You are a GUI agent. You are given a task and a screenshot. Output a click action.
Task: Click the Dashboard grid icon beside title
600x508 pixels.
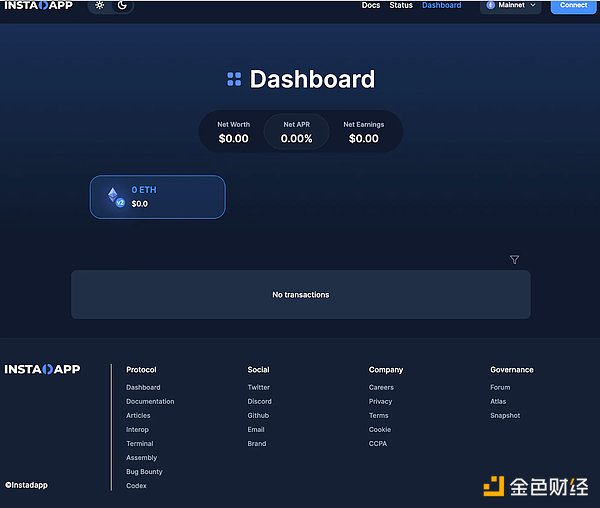click(234, 79)
